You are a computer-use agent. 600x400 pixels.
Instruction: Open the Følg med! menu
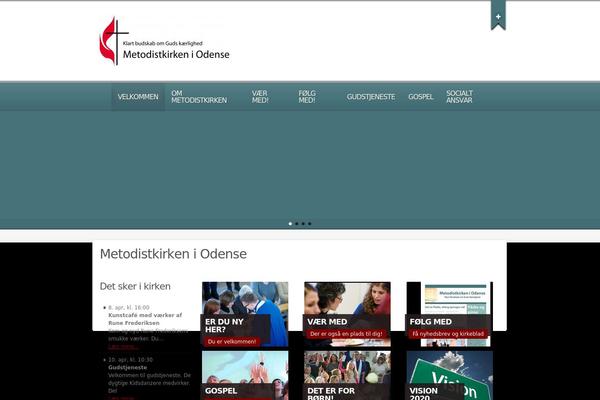pos(307,97)
